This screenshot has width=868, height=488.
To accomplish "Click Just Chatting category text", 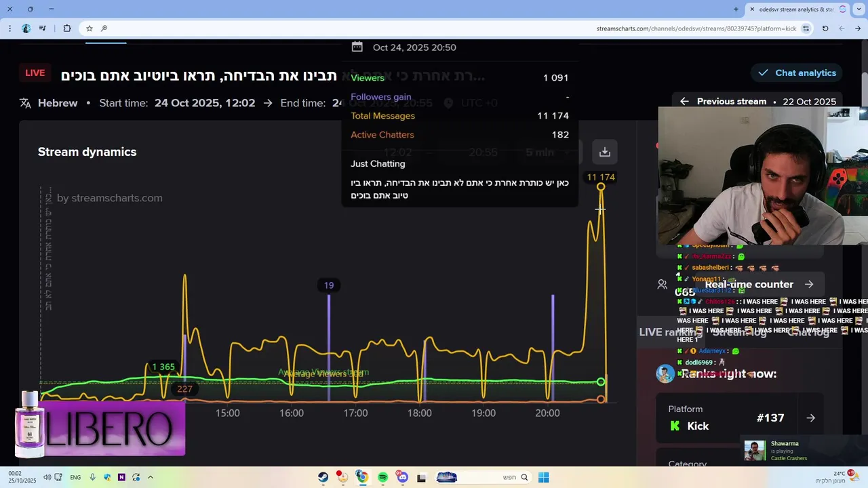I will coord(378,164).
